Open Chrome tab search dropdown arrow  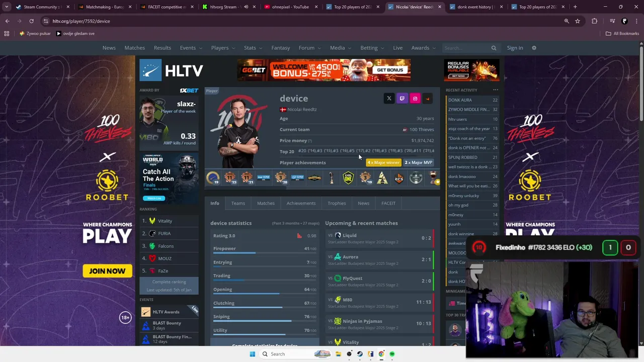[x=7, y=7]
